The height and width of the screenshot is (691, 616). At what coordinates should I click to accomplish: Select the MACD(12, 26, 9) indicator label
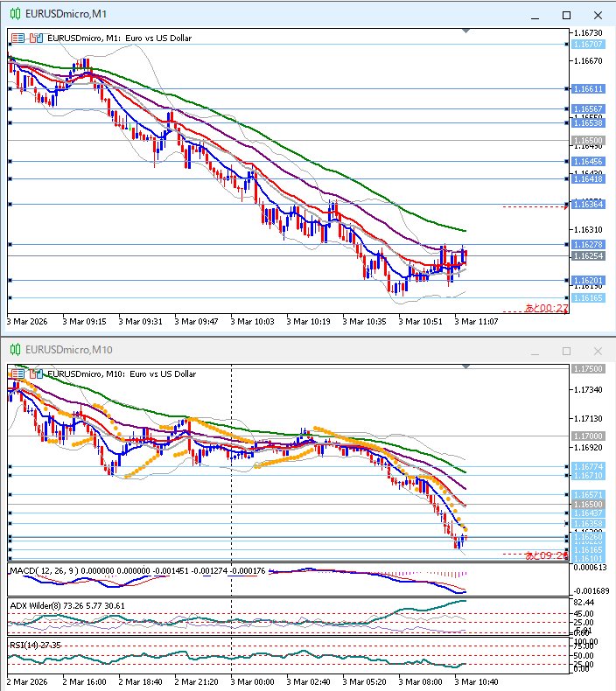(x=41, y=571)
